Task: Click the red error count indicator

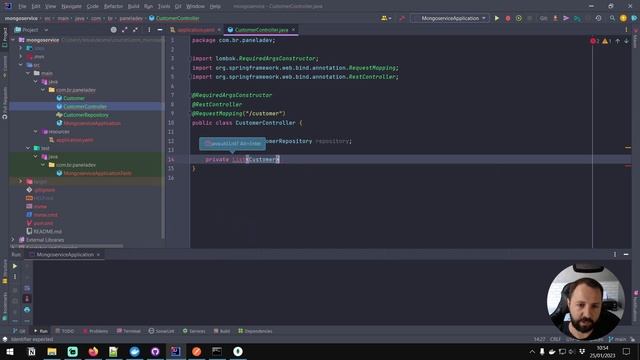Action: point(594,41)
